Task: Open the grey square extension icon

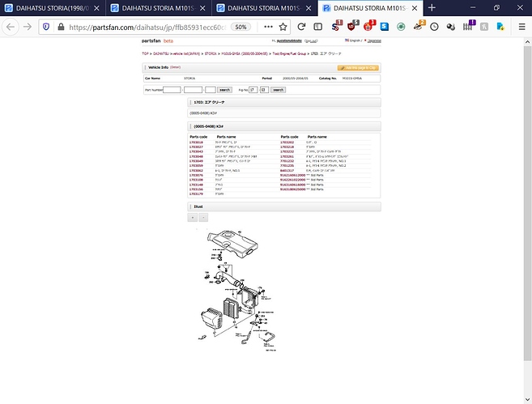Action: (x=484, y=27)
